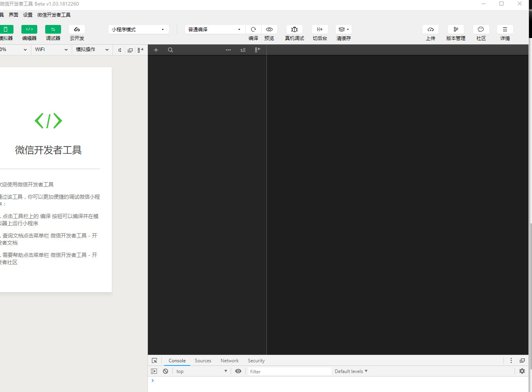Click the compile (编译) refresh icon

[253, 29]
